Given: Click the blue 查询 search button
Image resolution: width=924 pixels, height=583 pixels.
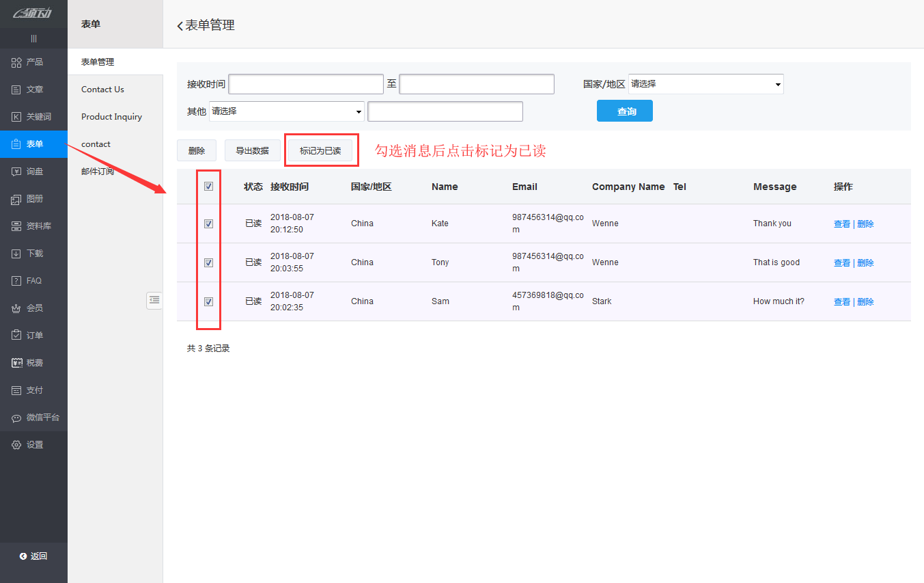Looking at the screenshot, I should click(x=624, y=110).
